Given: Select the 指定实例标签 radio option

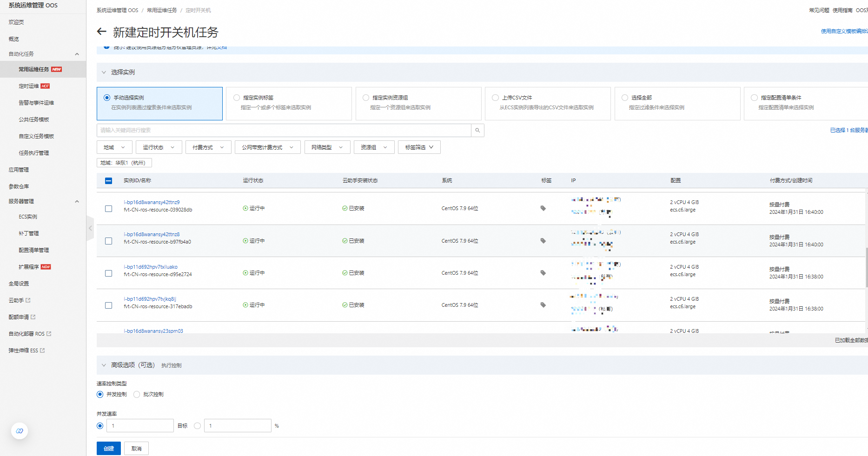Looking at the screenshot, I should (237, 98).
